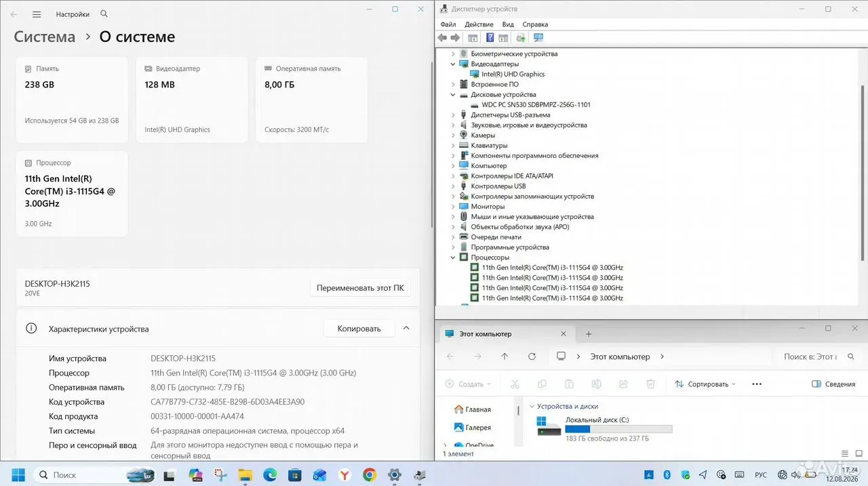Image resolution: width=868 pixels, height=486 pixels.
Task: Select Intel(R) UHD Graphics device
Action: tap(513, 74)
